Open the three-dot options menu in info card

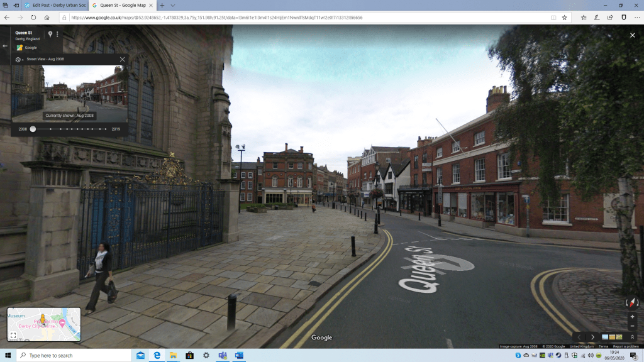click(57, 34)
